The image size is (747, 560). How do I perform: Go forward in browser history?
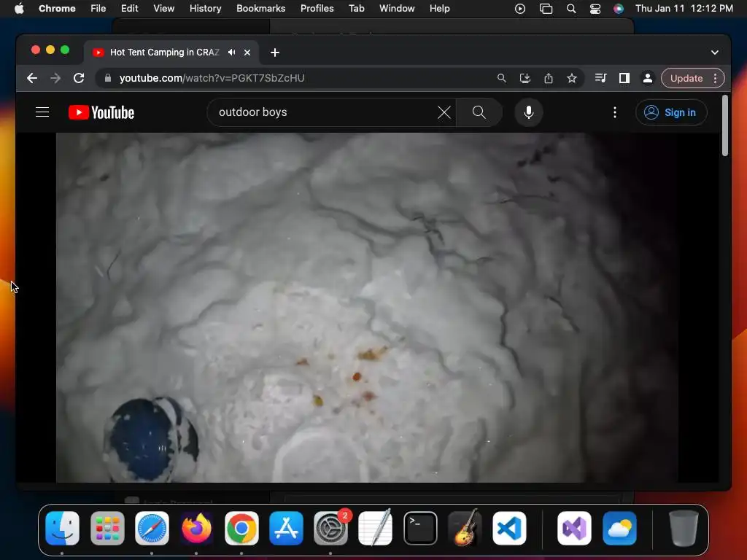click(55, 78)
